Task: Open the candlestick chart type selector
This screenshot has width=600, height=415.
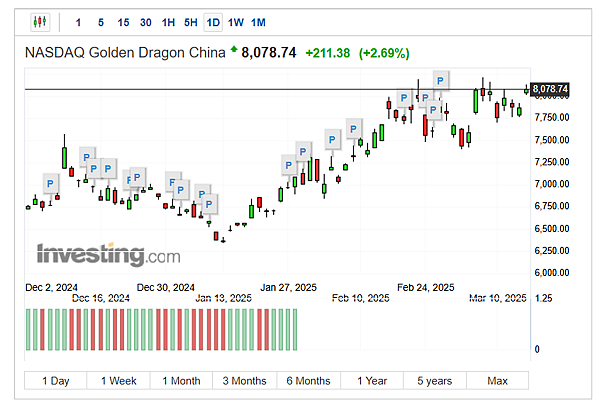Action: click(40, 22)
